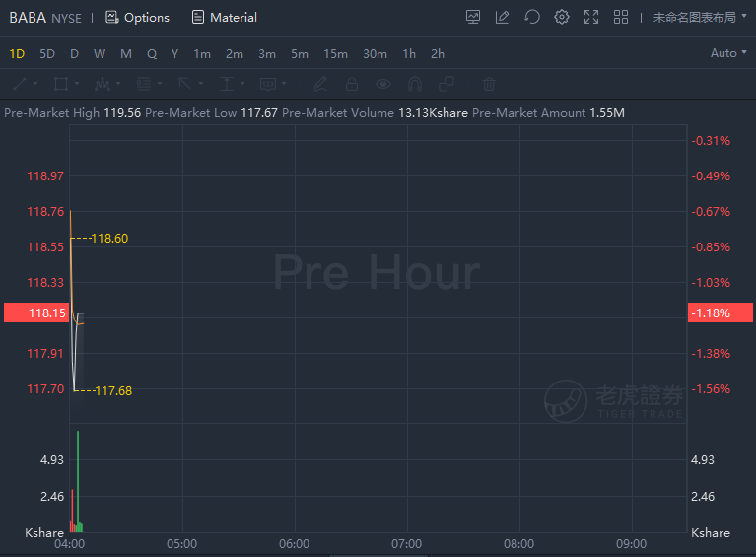756x557 pixels.
Task: Select the 123 text annotation tool
Action: (267, 84)
